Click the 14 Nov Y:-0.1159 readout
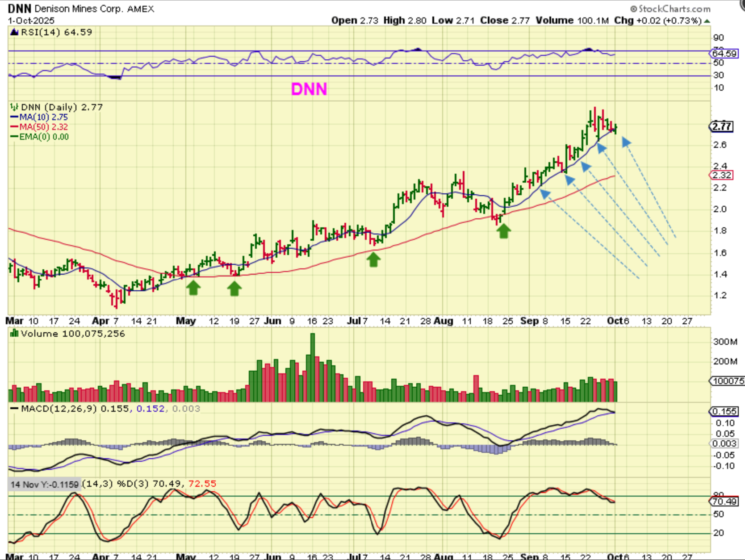This screenshot has width=745, height=560. click(x=44, y=484)
